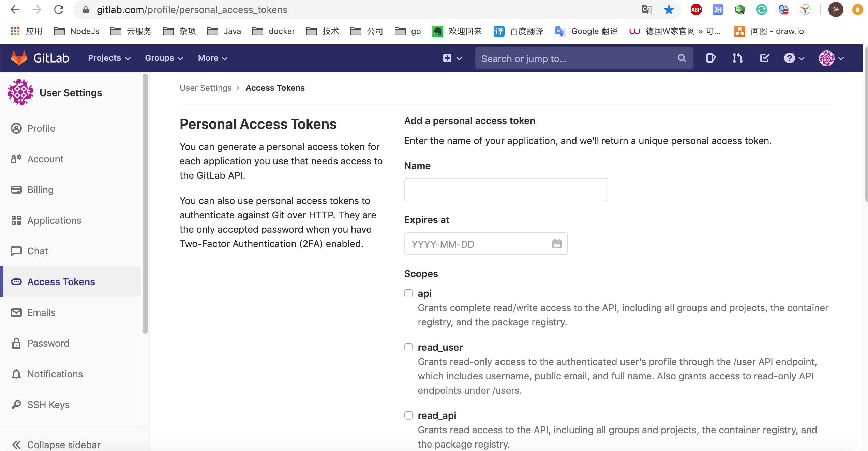The image size is (868, 451).
Task: Click the search magnifier icon
Action: pyautogui.click(x=682, y=58)
